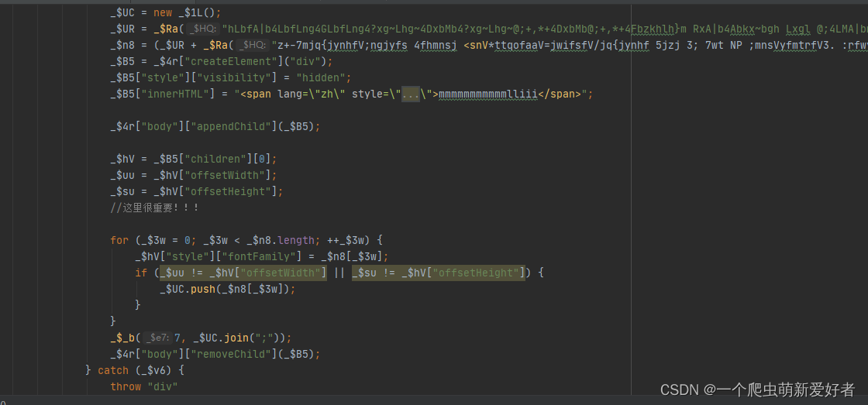Image resolution: width=868 pixels, height=405 pixels.
Task: Click the "fontFamily" string
Action: (257, 257)
